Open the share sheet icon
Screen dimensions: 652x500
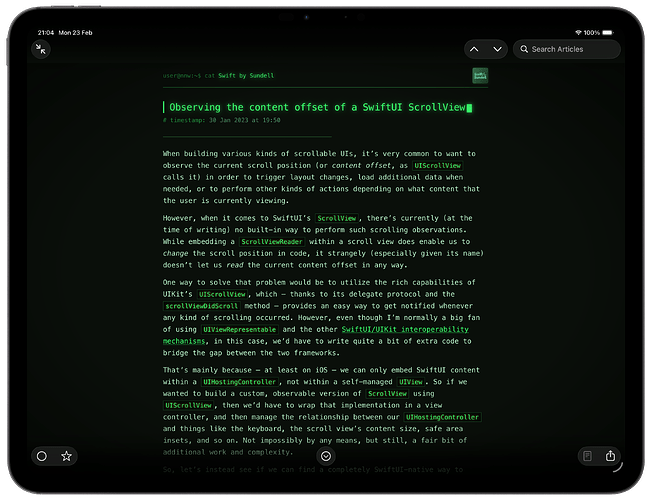(x=610, y=456)
